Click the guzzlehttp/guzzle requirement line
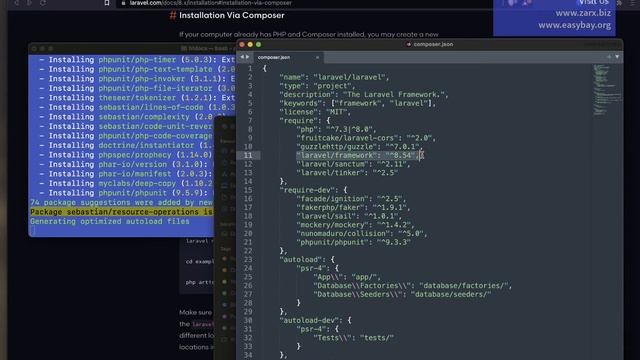 click(x=360, y=147)
